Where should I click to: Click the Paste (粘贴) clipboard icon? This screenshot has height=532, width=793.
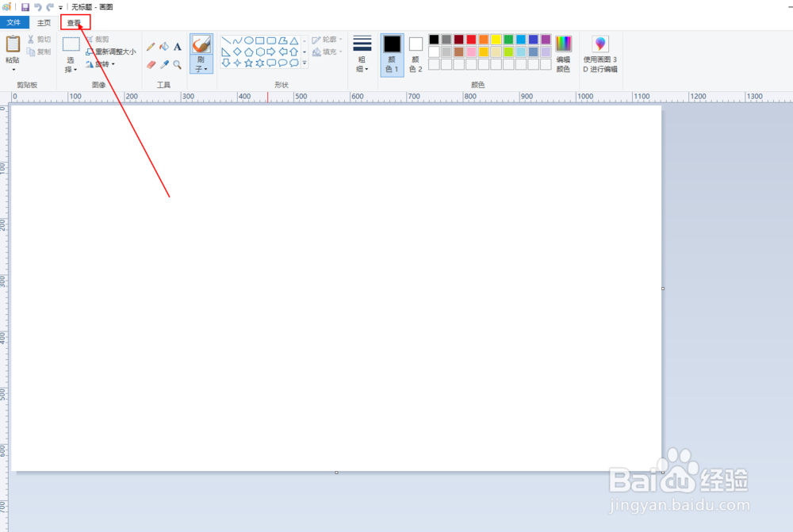tap(13, 44)
